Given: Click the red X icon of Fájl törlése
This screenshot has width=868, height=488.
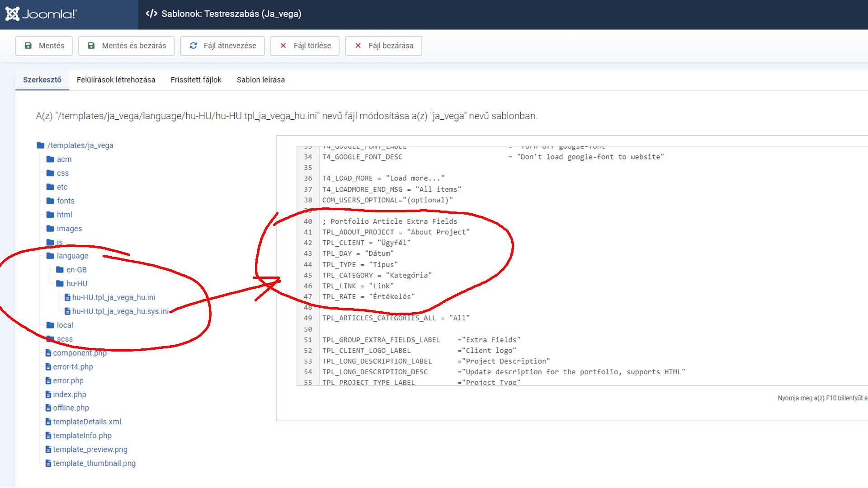Looking at the screenshot, I should click(283, 46).
